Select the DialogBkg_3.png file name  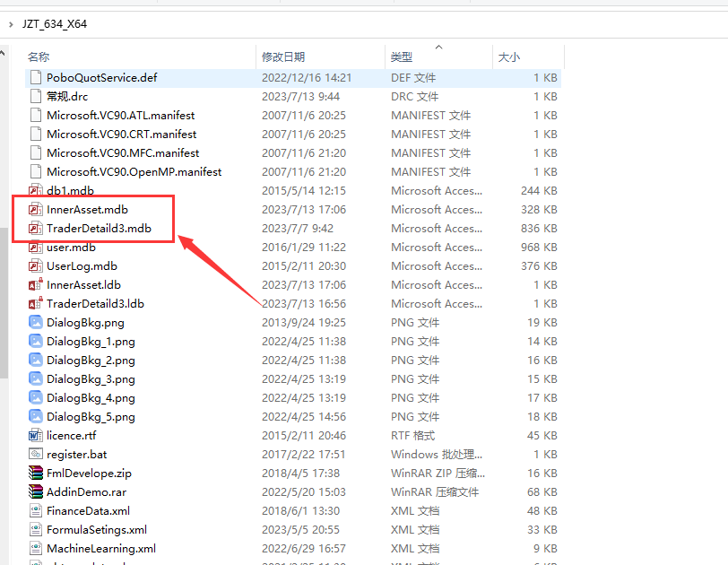[91, 378]
